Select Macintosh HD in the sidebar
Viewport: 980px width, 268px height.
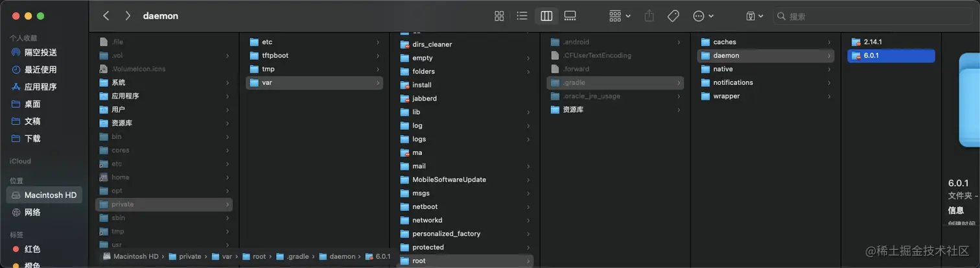pos(44,195)
